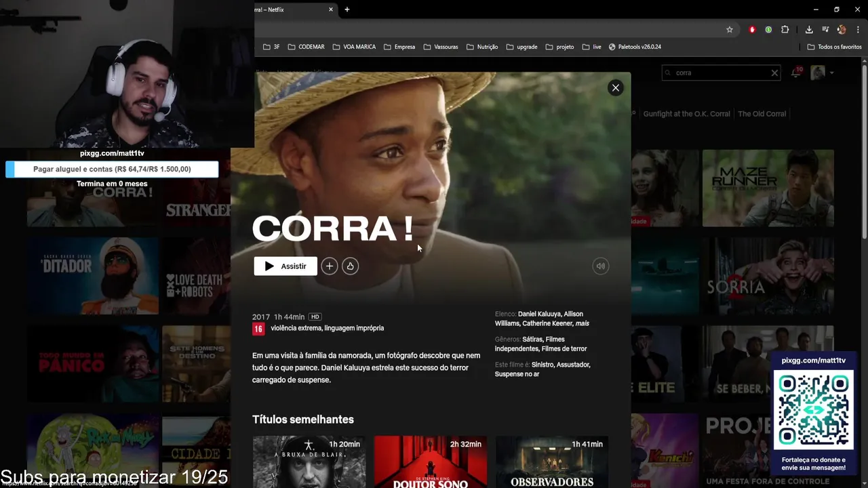The image size is (868, 488).
Task: Clear the Netflix search field
Action: tap(774, 73)
